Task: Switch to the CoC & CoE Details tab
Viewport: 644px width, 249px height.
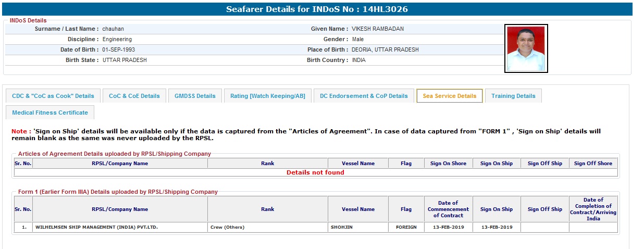Action: [x=134, y=96]
